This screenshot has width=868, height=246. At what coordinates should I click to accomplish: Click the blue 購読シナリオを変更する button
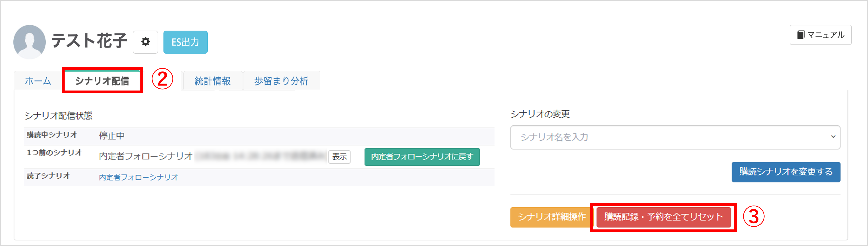(785, 172)
